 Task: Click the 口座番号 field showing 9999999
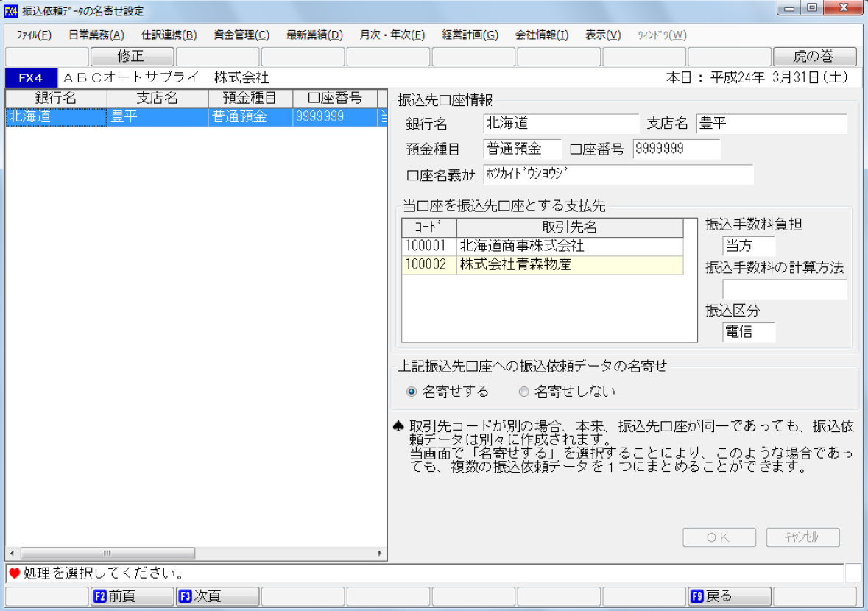point(676,149)
